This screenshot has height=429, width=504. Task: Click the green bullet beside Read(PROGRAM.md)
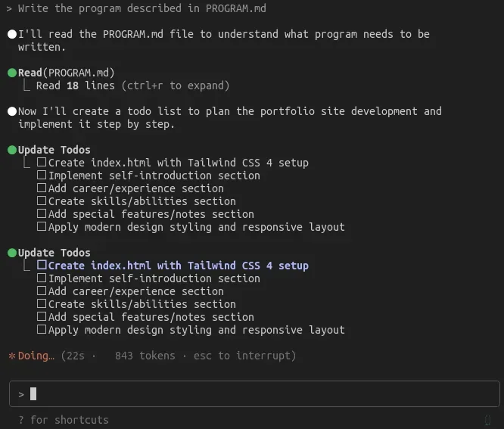point(12,73)
